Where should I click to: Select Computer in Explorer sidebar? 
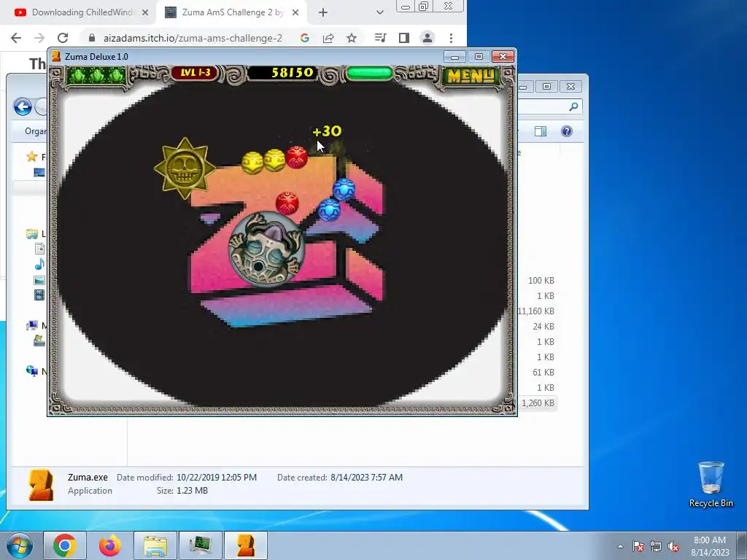[32, 326]
